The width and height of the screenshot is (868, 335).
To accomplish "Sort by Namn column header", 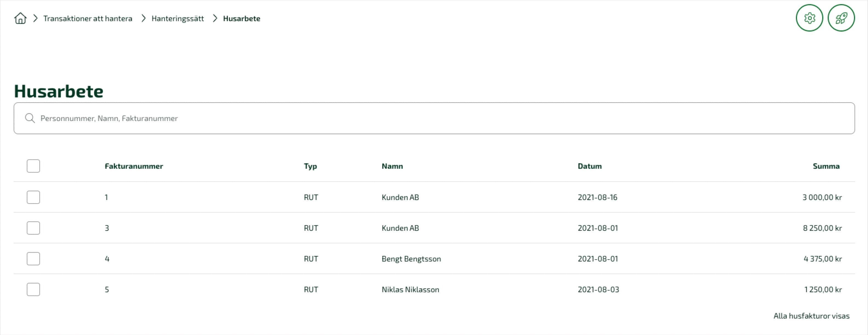I will coord(392,166).
